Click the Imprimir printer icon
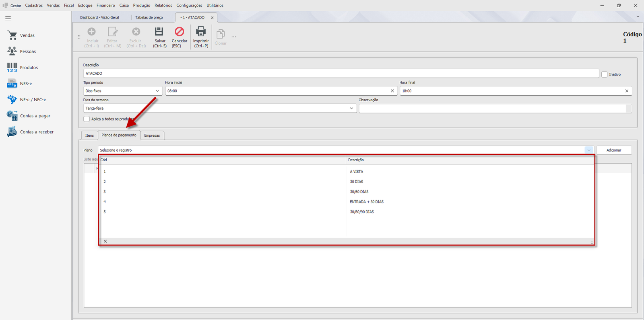The width and height of the screenshot is (644, 320). (200, 31)
